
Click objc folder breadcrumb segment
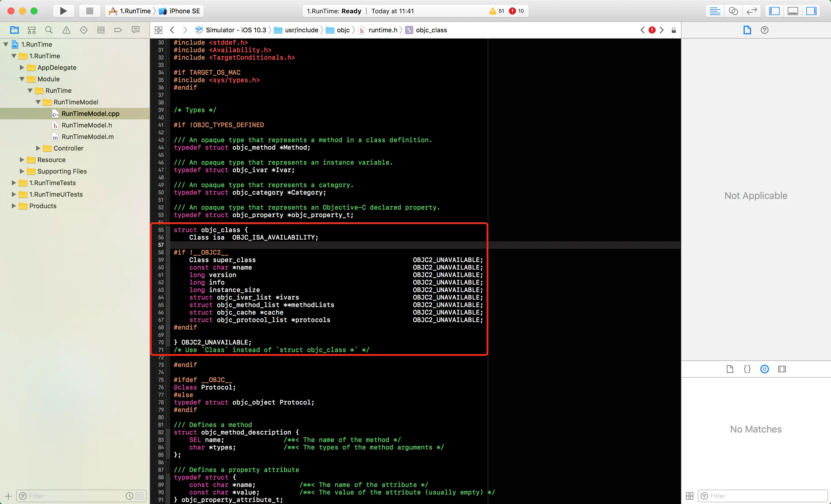coord(338,30)
